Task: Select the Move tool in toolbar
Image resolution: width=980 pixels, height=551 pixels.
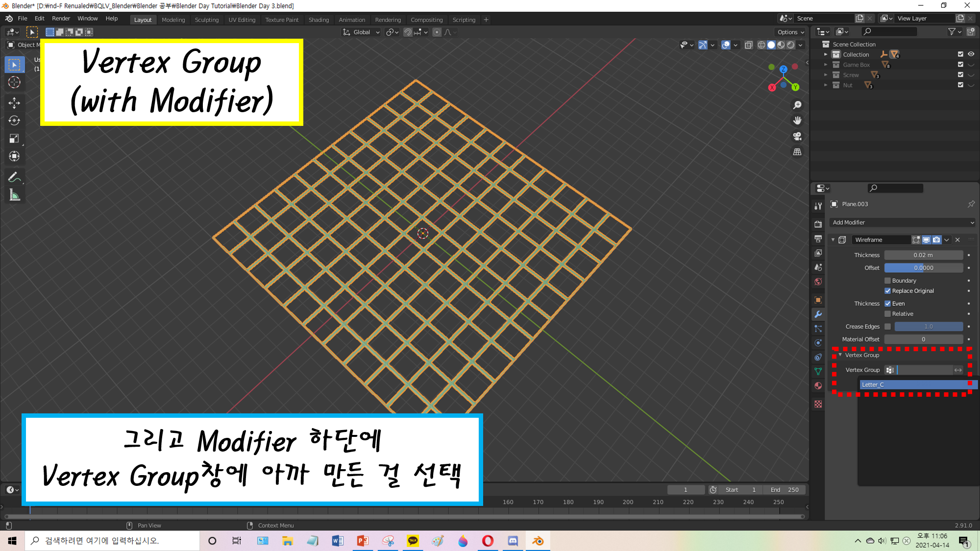Action: [14, 102]
